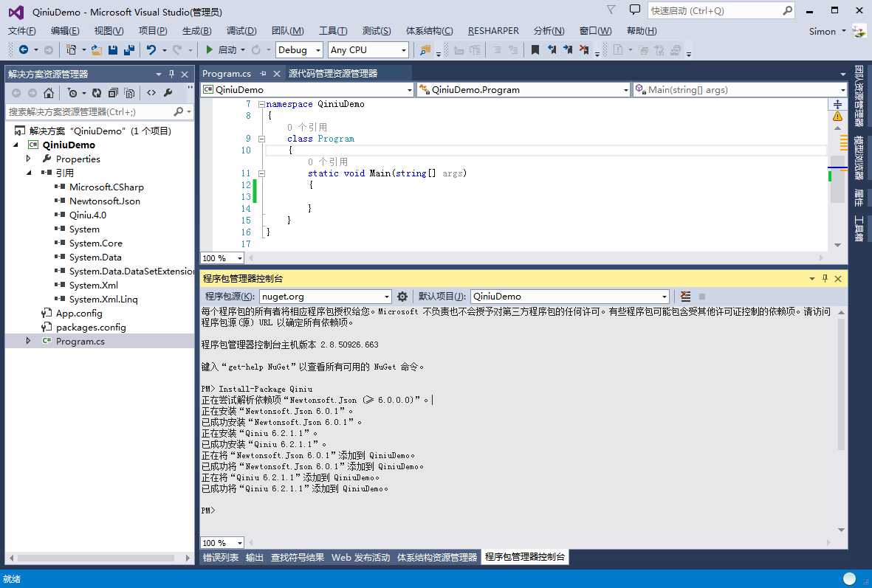Collapse the namespace QiniuDemo code block
Viewport: 872px width, 588px height.
(x=261, y=105)
